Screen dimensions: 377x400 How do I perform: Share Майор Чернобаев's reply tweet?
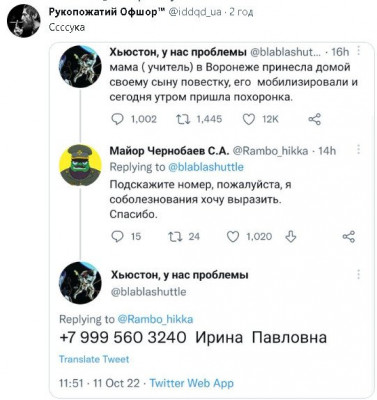pyautogui.click(x=349, y=237)
